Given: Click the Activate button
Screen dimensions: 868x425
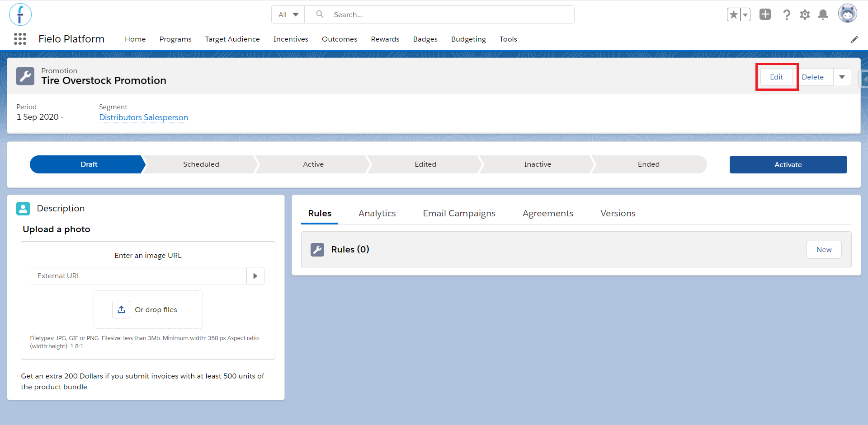Looking at the screenshot, I should click(x=788, y=164).
